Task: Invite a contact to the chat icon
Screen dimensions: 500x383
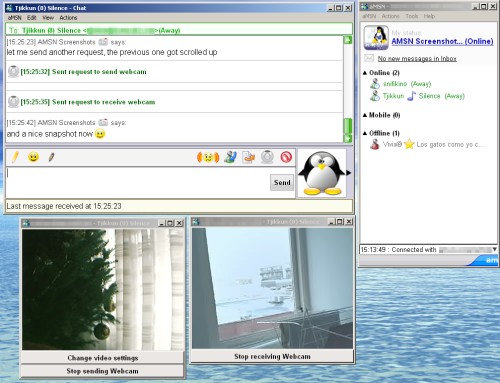Action: (230, 157)
